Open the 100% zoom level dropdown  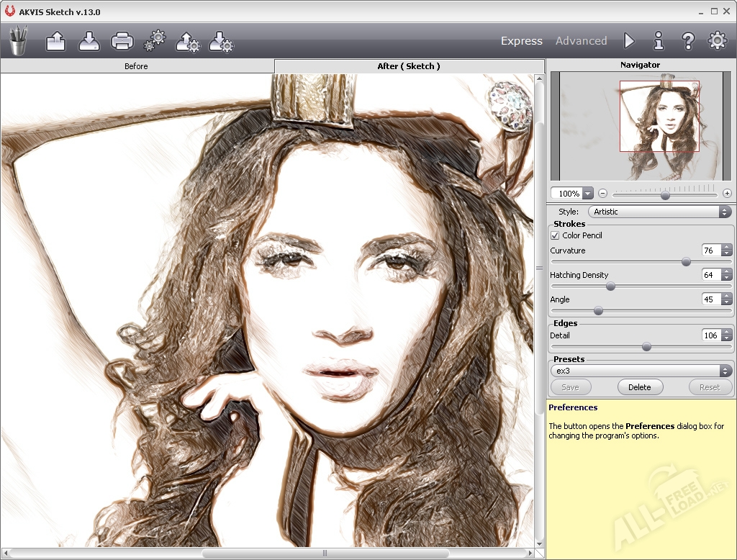(x=588, y=194)
